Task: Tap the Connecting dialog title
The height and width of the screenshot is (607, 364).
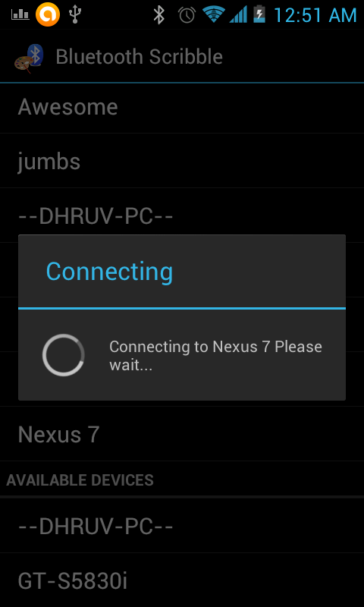Action: (x=109, y=272)
